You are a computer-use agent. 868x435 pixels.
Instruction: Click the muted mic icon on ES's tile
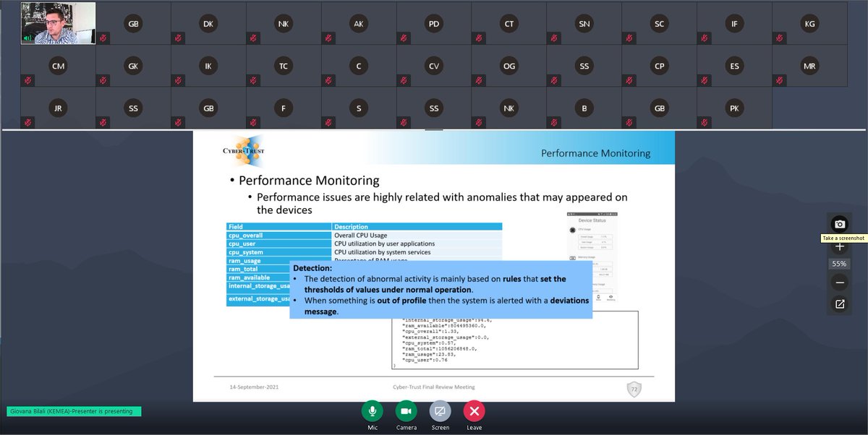(x=704, y=79)
